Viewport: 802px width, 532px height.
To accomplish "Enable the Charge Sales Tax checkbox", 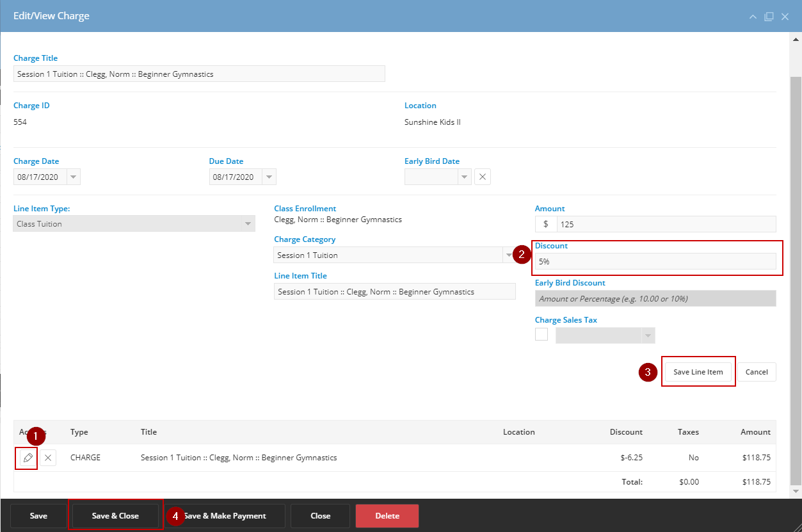I will click(x=541, y=334).
